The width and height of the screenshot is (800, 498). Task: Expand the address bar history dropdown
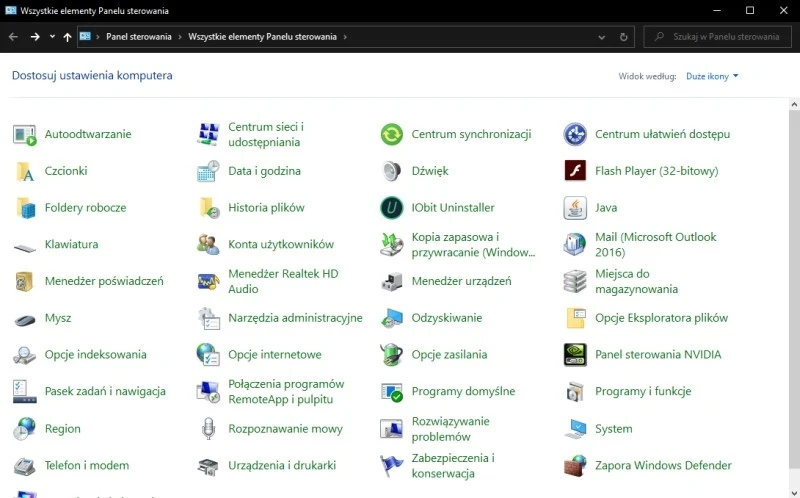click(602, 37)
